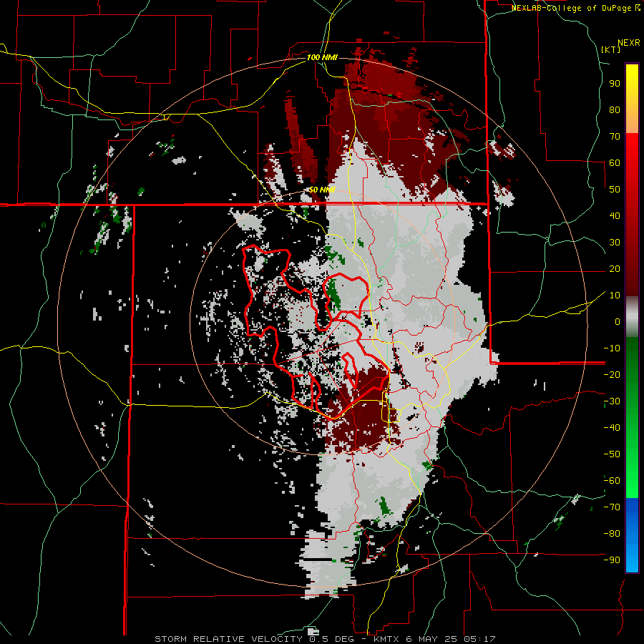Click the 100 NMI range ring label
Image resolution: width=644 pixels, height=644 pixels.
pos(322,57)
